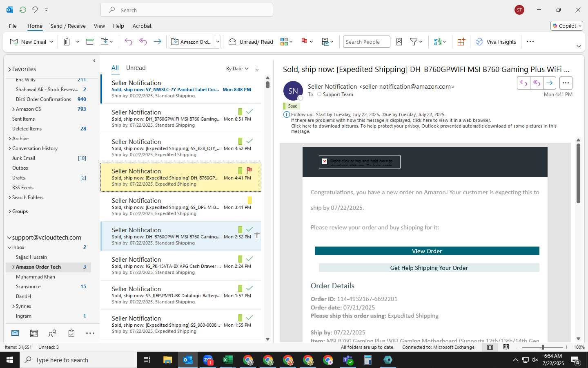The height and width of the screenshot is (368, 588).
Task: Switch to Normal view in status bar
Action: [490, 347]
